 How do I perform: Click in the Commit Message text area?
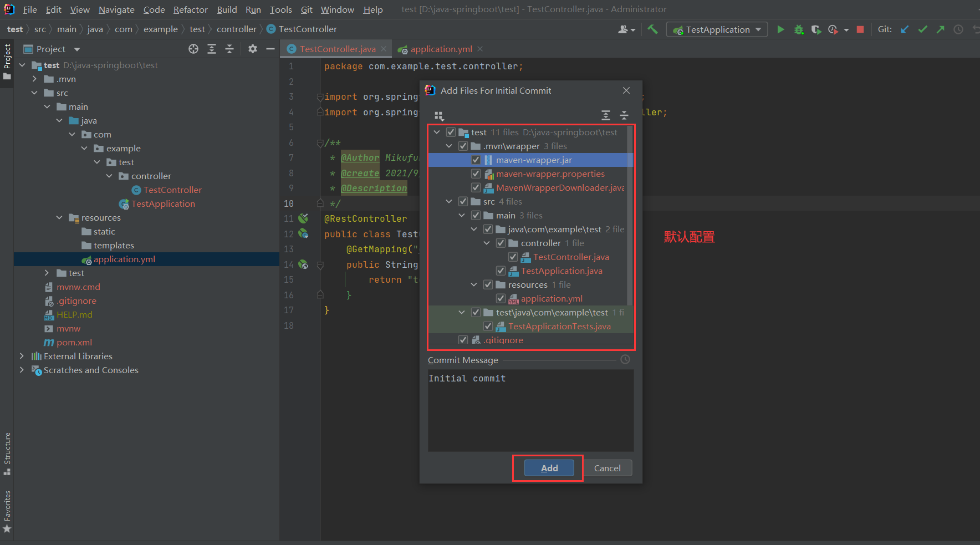pyautogui.click(x=530, y=410)
